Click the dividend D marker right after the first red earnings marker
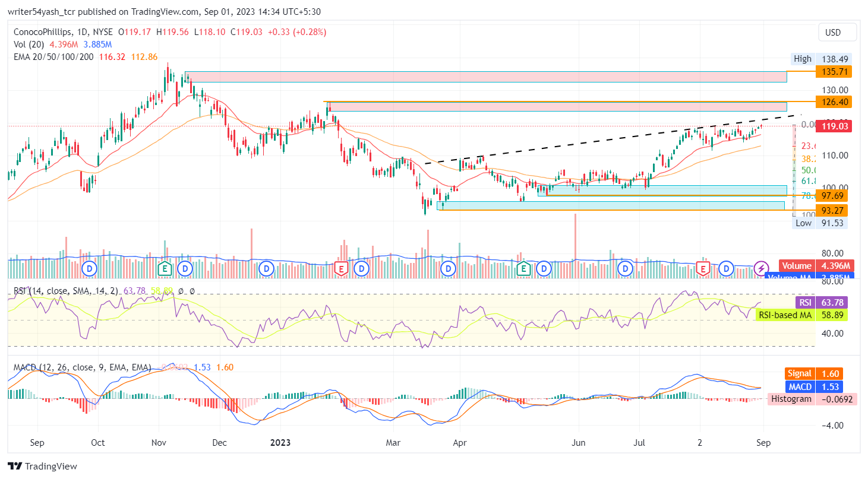 (x=361, y=269)
